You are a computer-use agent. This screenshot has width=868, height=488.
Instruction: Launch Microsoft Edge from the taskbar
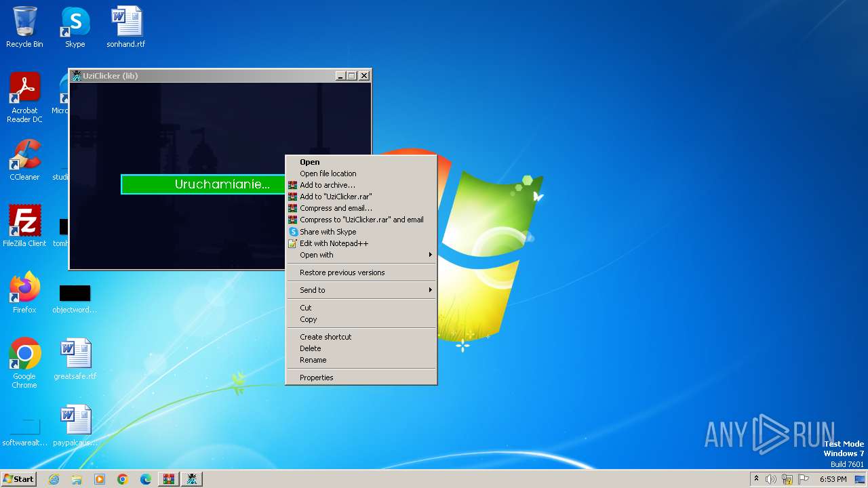point(146,479)
